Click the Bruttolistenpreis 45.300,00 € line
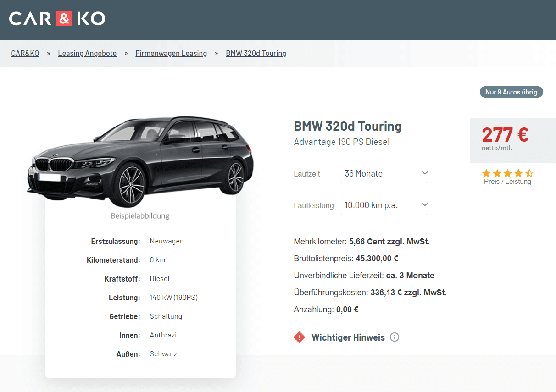The height and width of the screenshot is (392, 556). click(346, 259)
